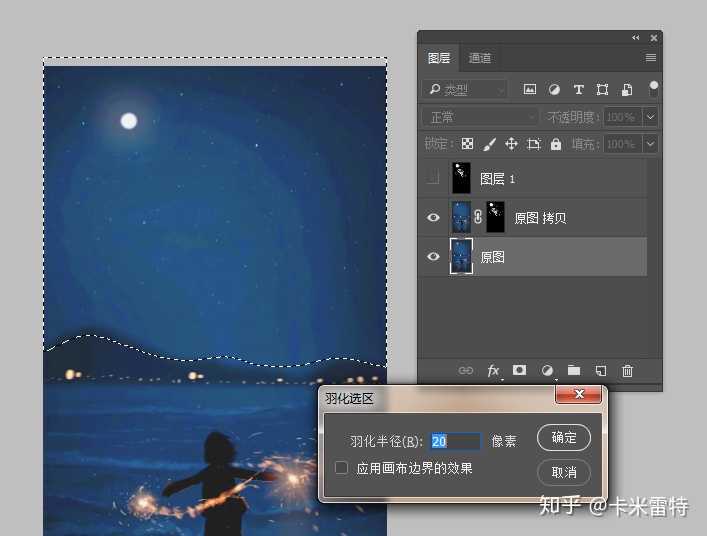Confirm feathering with 确定 button

[x=564, y=437]
